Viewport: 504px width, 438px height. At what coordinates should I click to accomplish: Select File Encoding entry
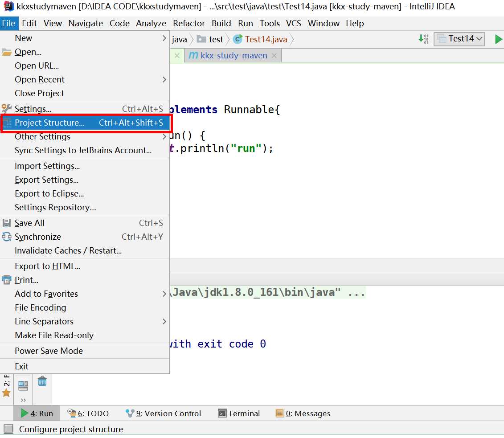coord(85,307)
